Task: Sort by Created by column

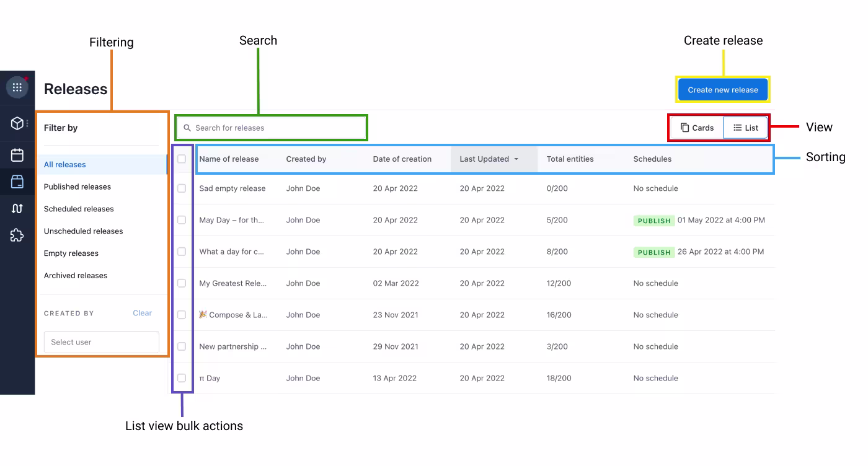Action: click(x=306, y=159)
